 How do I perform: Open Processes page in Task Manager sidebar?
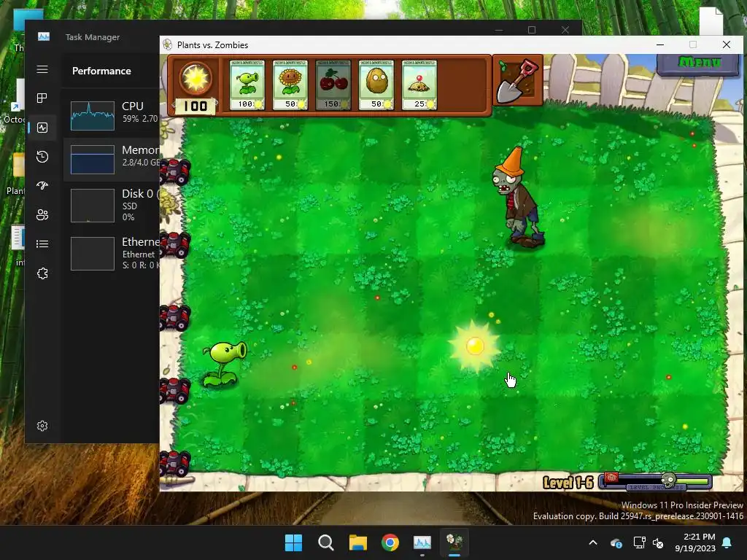pos(42,98)
